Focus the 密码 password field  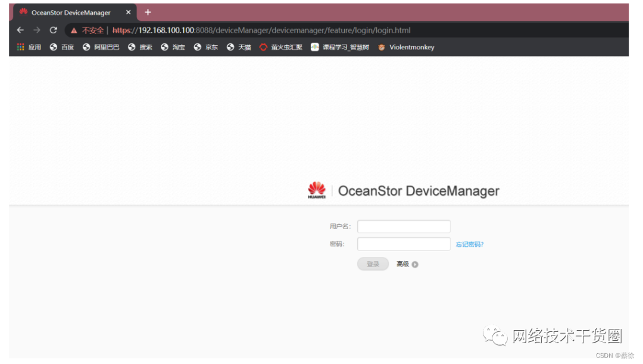point(404,244)
